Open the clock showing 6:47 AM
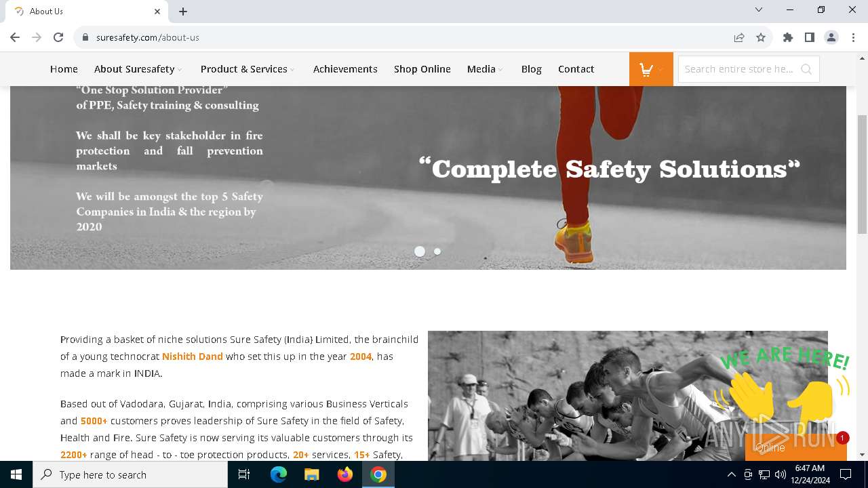The height and width of the screenshot is (488, 868). click(x=810, y=474)
